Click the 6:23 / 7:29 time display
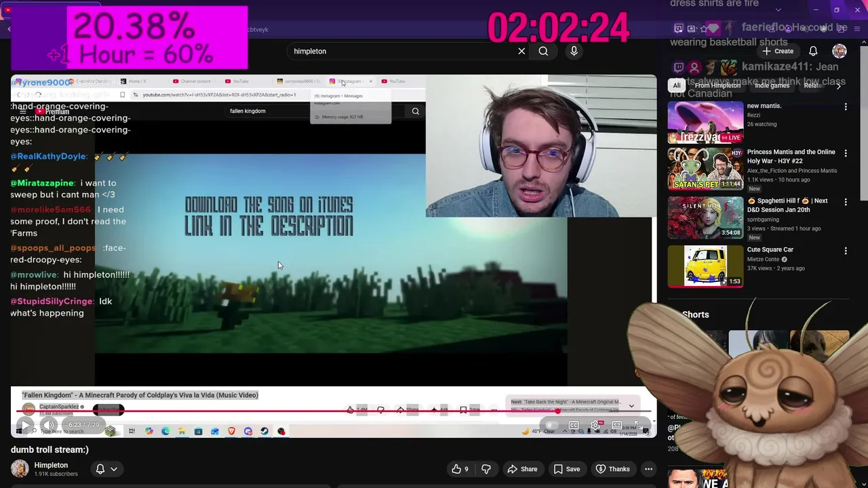Screen dimensions: 868x488 [83, 425]
